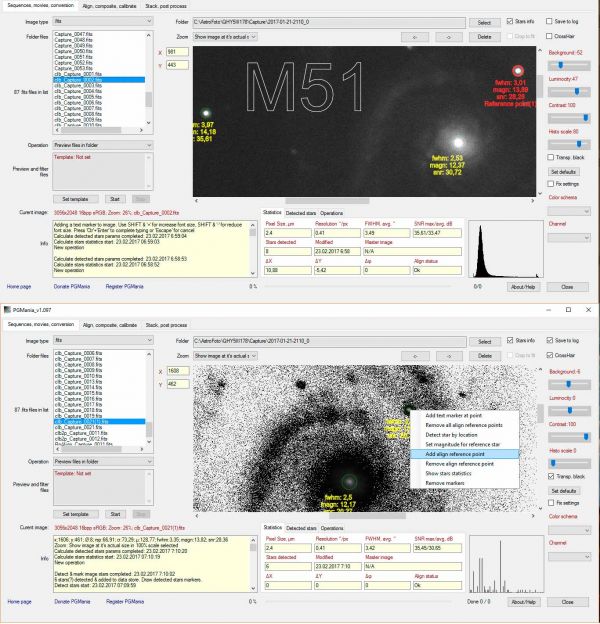Uncheck CrossHair in lower window
This screenshot has width=600, height=624.
549,355
